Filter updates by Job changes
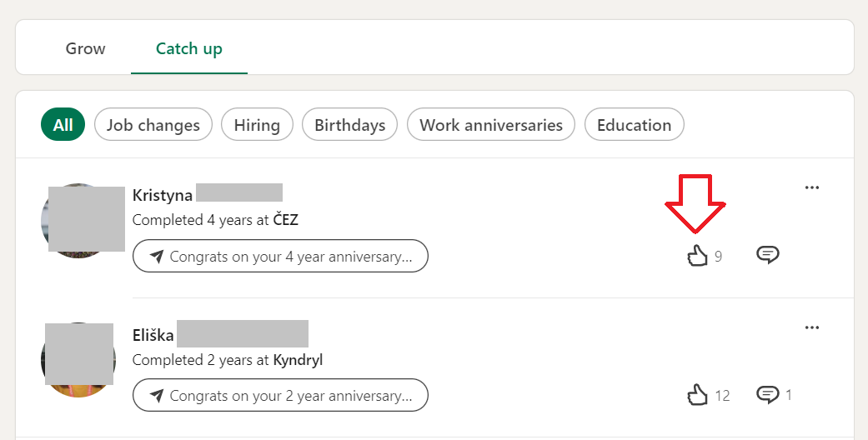 [153, 124]
